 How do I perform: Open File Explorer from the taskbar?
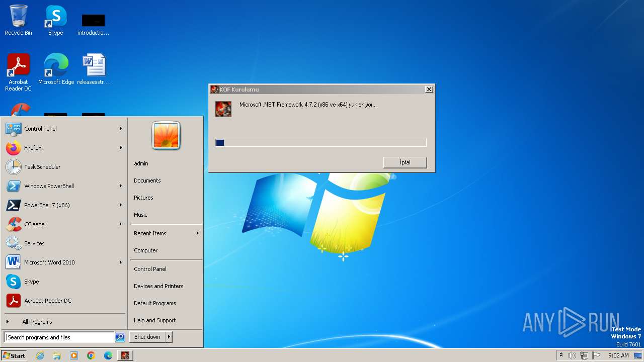coord(57,355)
